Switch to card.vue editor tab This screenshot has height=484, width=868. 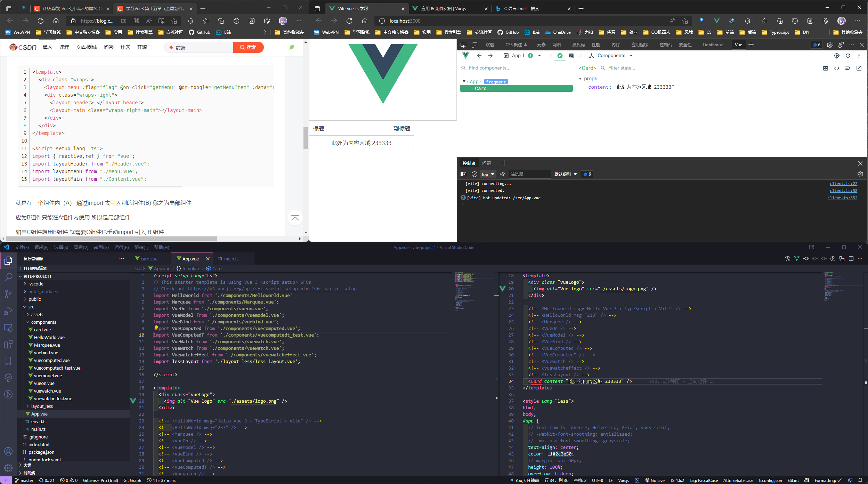149,259
